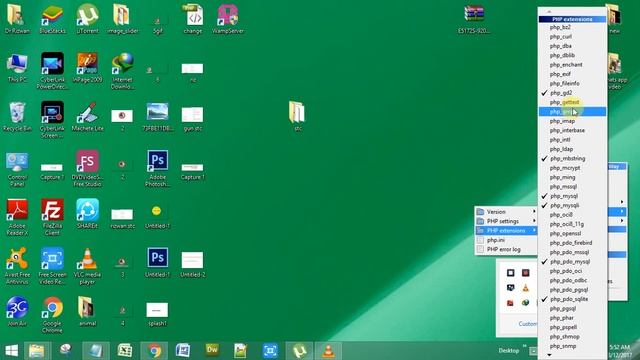Disable the php_gd2 extension
The image size is (640, 360).
point(572,93)
